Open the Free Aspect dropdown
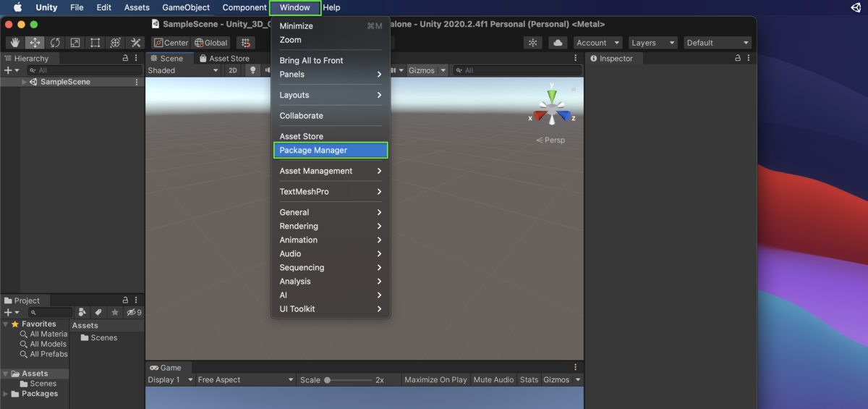Image resolution: width=868 pixels, height=409 pixels. [x=245, y=379]
